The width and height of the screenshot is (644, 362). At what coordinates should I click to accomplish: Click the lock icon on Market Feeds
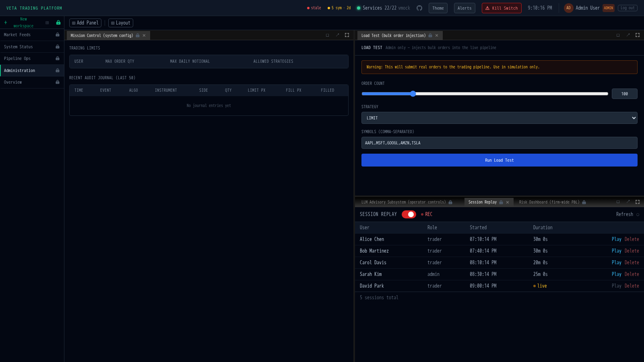(58, 35)
